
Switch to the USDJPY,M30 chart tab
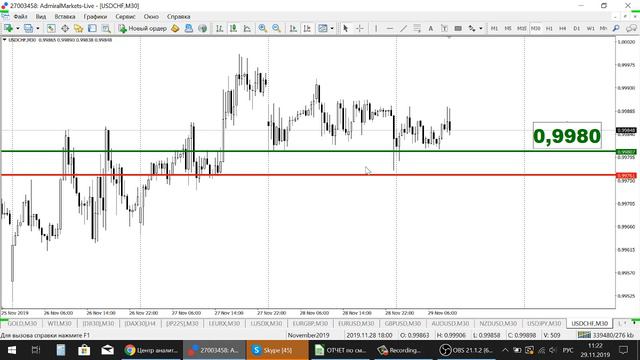pyautogui.click(x=544, y=323)
